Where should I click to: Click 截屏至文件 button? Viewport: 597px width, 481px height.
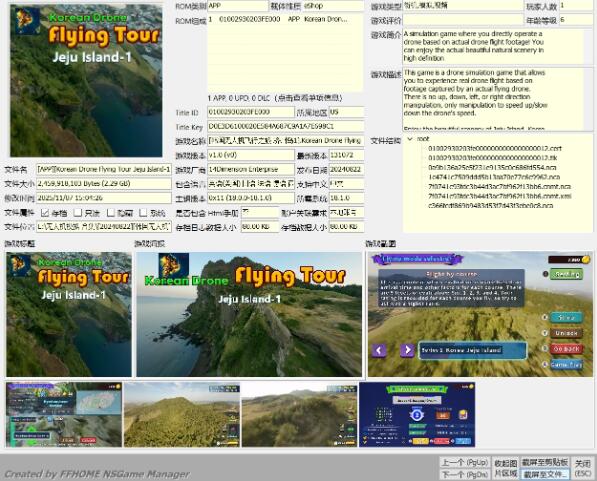tap(545, 474)
